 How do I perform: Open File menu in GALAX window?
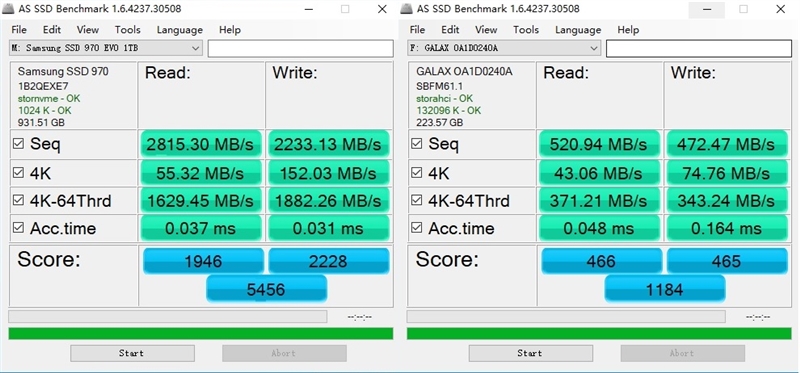(417, 30)
